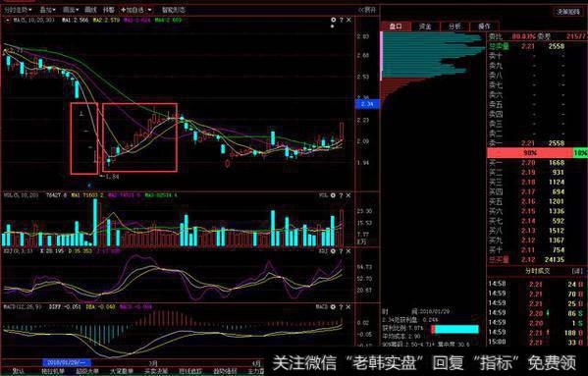Click the 14:58 trade of 24 lots
This screenshot has width=588, height=376.
pyautogui.click(x=537, y=284)
